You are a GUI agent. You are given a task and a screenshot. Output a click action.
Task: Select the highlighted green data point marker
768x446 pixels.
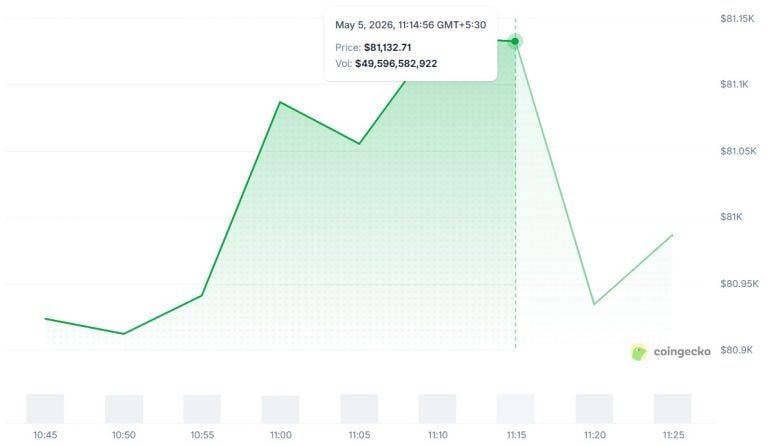[515, 42]
